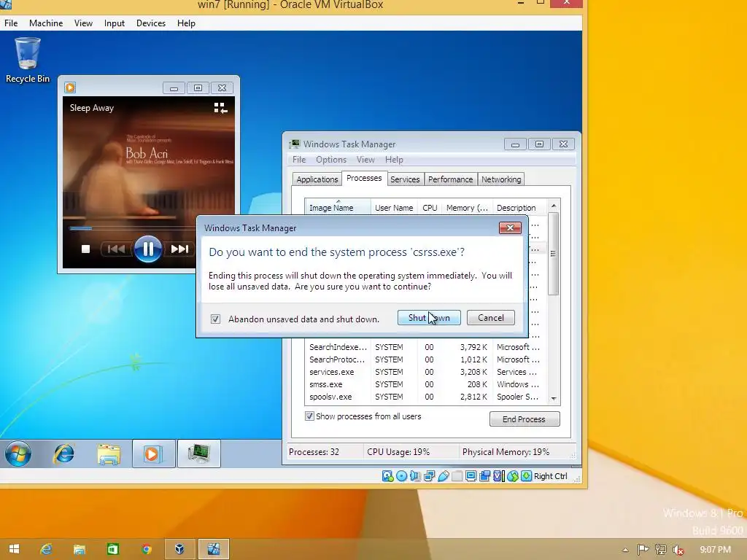Confirm with the Shut down button
This screenshot has height=560, width=747.
click(429, 318)
